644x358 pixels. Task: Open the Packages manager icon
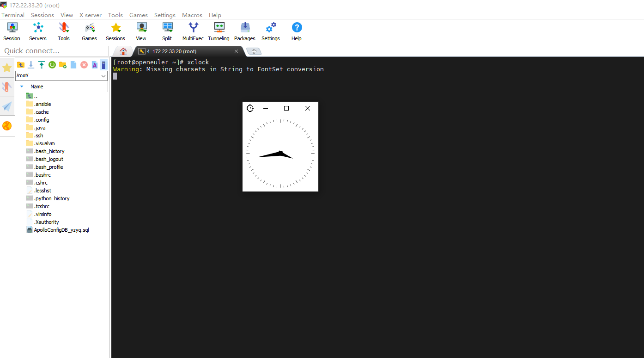click(x=244, y=31)
